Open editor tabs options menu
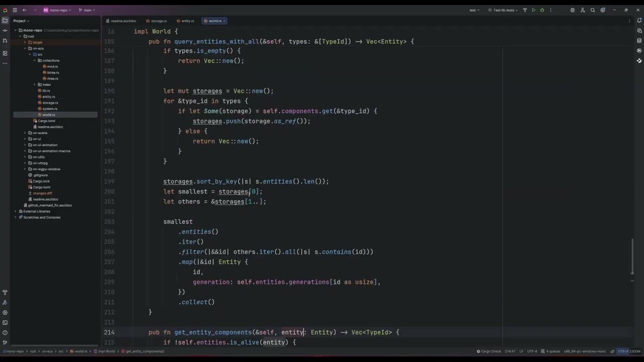The width and height of the screenshot is (644, 362). click(630, 21)
